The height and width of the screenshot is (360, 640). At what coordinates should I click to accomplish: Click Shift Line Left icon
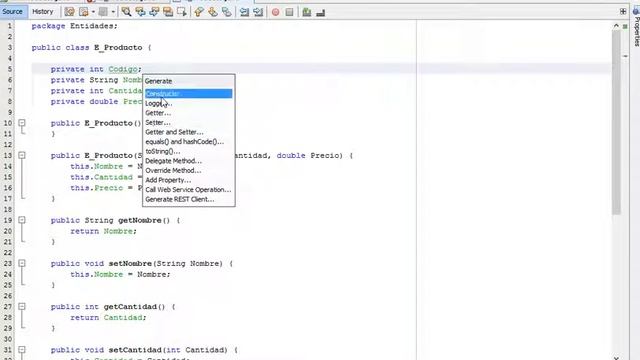point(244,12)
